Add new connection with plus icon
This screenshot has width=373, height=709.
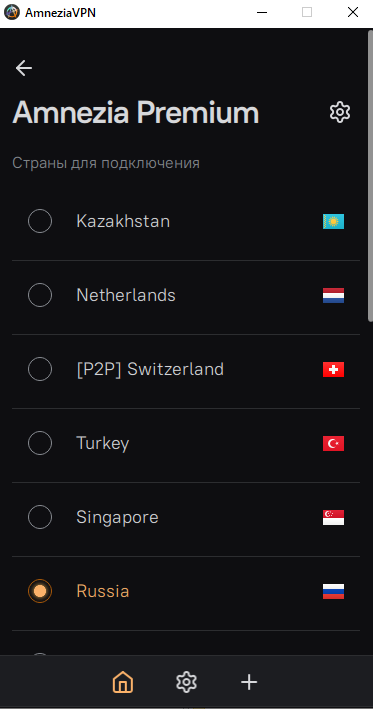click(249, 682)
